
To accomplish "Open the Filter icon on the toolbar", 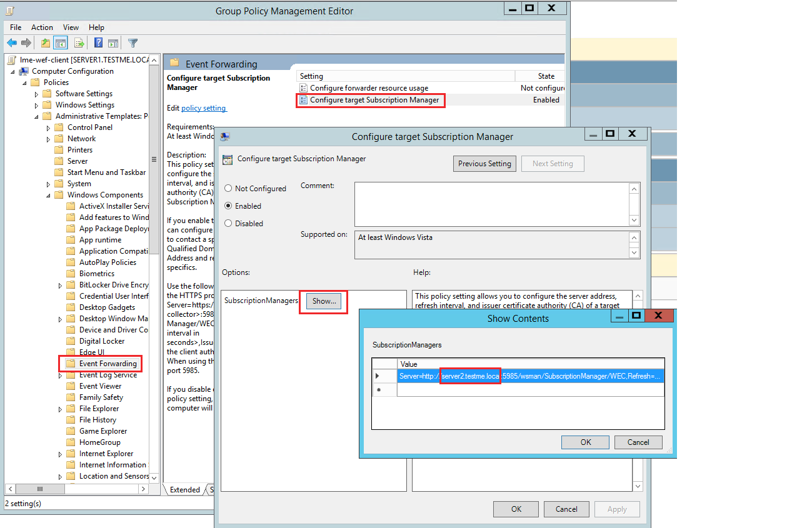I will point(132,42).
